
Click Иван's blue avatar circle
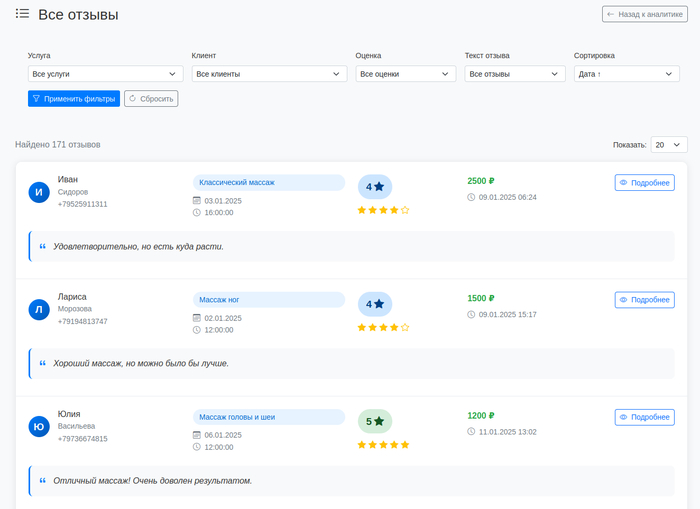coord(39,192)
